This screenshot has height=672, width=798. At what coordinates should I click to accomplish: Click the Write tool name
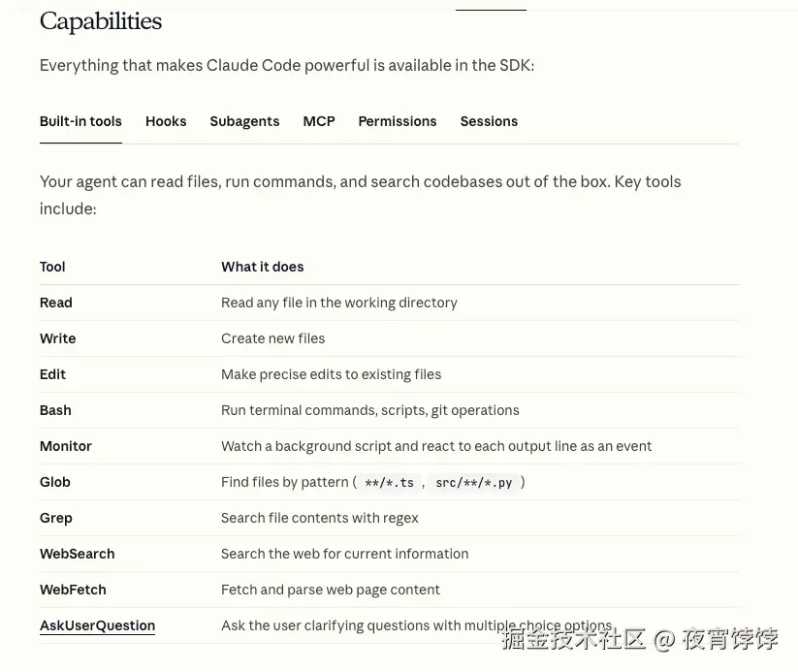point(57,338)
